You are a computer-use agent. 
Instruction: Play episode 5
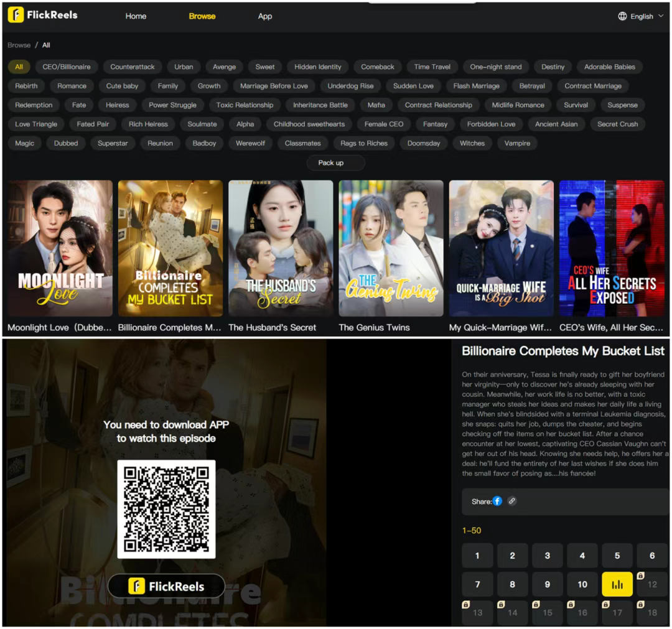(617, 556)
